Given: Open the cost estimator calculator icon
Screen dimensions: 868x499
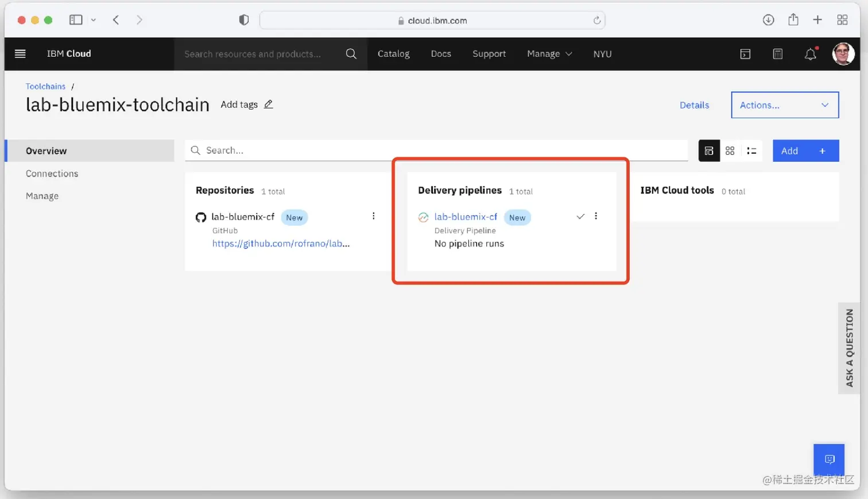Looking at the screenshot, I should [778, 54].
